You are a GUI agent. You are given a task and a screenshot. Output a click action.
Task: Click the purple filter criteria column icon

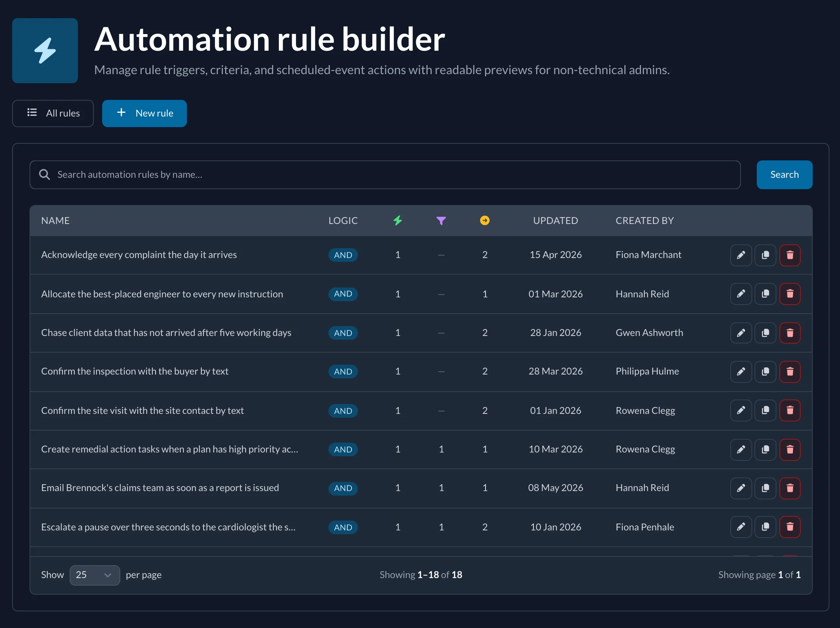coord(441,221)
